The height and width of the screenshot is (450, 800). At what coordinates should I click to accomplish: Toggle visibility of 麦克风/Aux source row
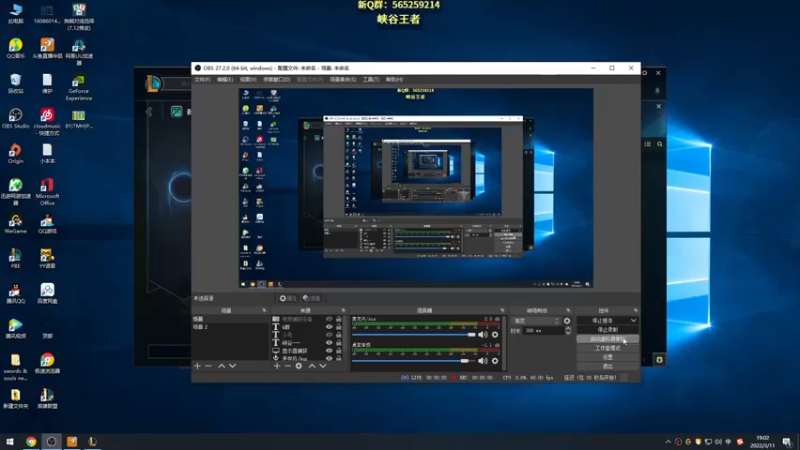tap(329, 358)
